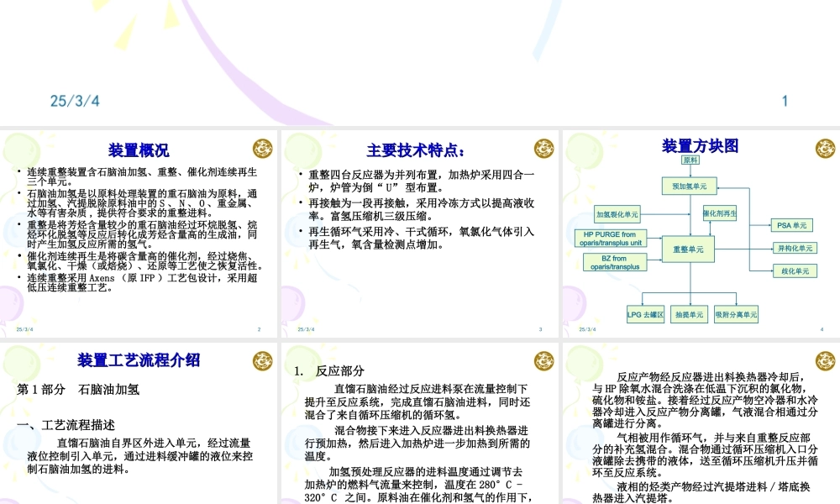The image size is (840, 504).
Task: Click the 抽提单元 box
Action: (689, 314)
